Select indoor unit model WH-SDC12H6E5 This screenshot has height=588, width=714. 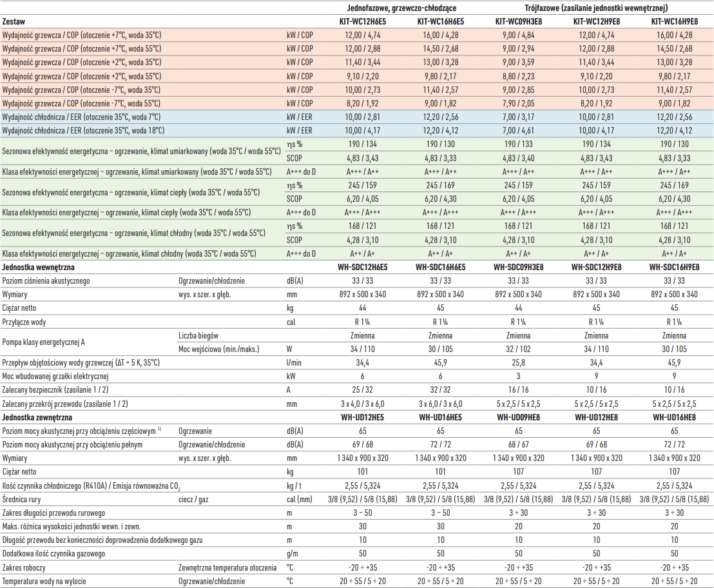tap(362, 268)
